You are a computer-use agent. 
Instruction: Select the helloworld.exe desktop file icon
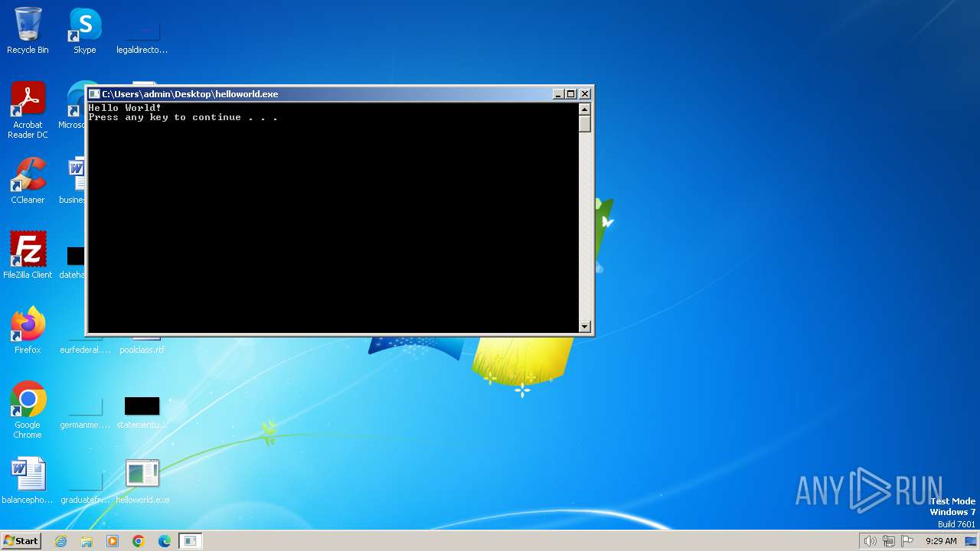point(142,481)
